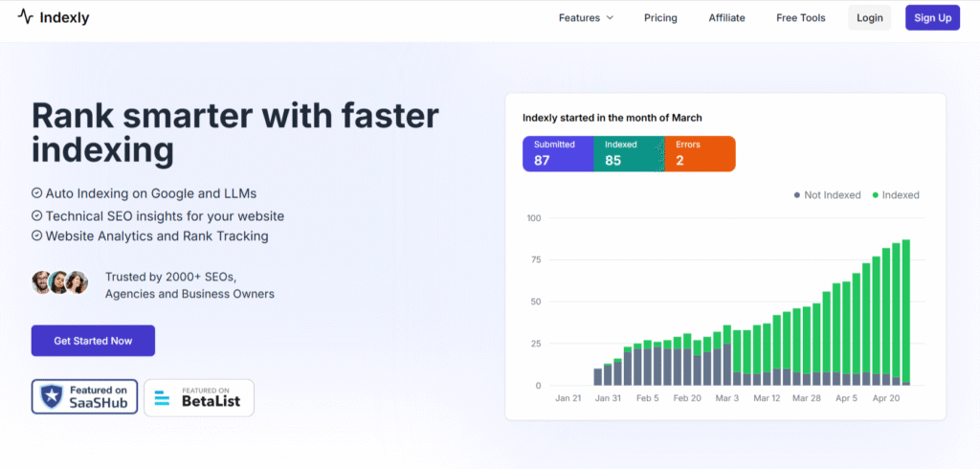Click check icon beside Website Analytics
This screenshot has height=469, width=980.
click(x=37, y=235)
